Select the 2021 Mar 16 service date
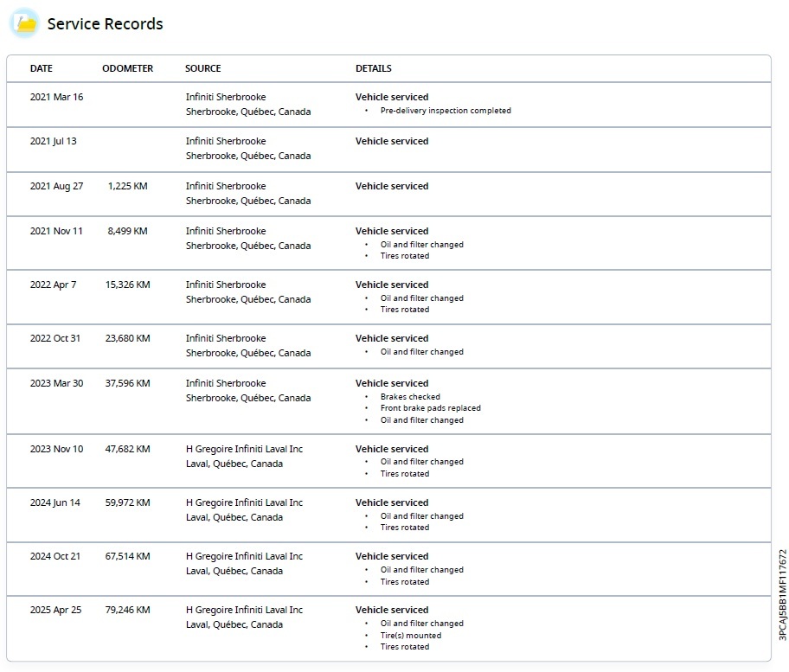The image size is (789, 672). pyautogui.click(x=56, y=97)
